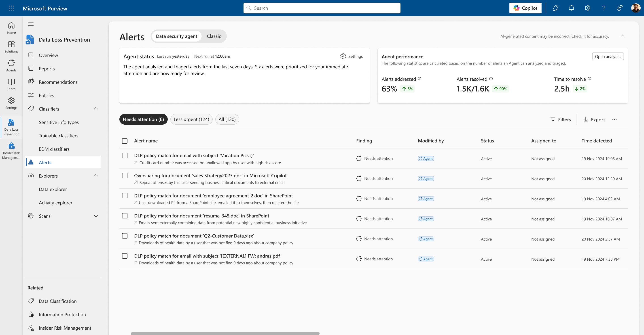Viewport: 644px width, 335px height.
Task: Open Agents in the left rail
Action: 11,65
